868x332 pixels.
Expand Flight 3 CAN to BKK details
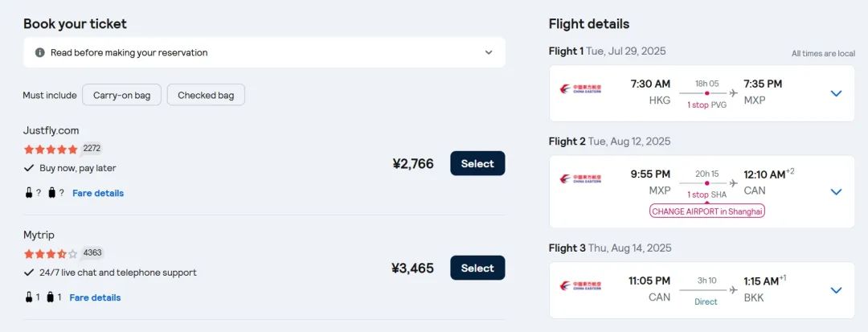(x=836, y=290)
